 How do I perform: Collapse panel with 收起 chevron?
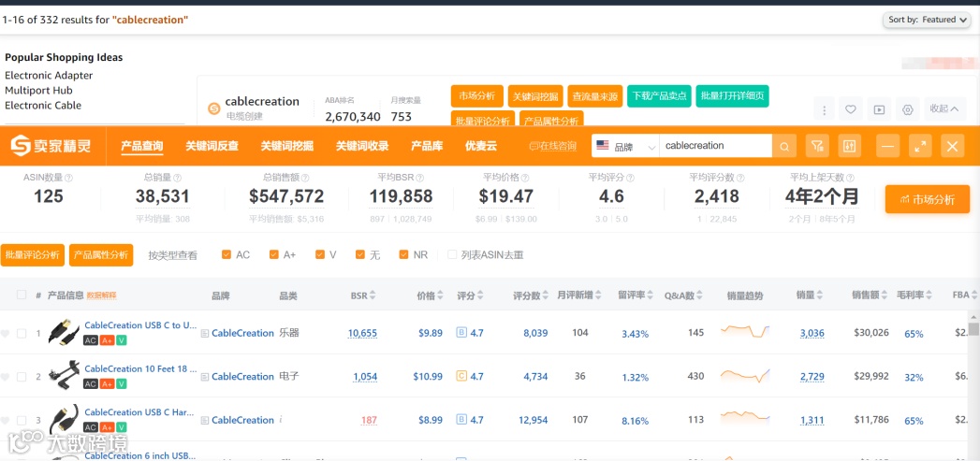click(944, 108)
